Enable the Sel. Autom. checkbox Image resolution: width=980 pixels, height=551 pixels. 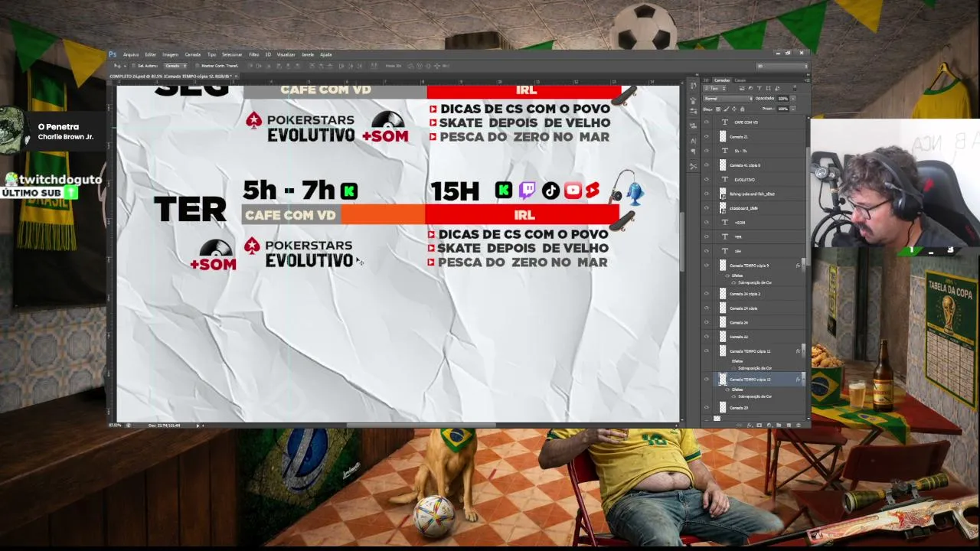(x=133, y=66)
